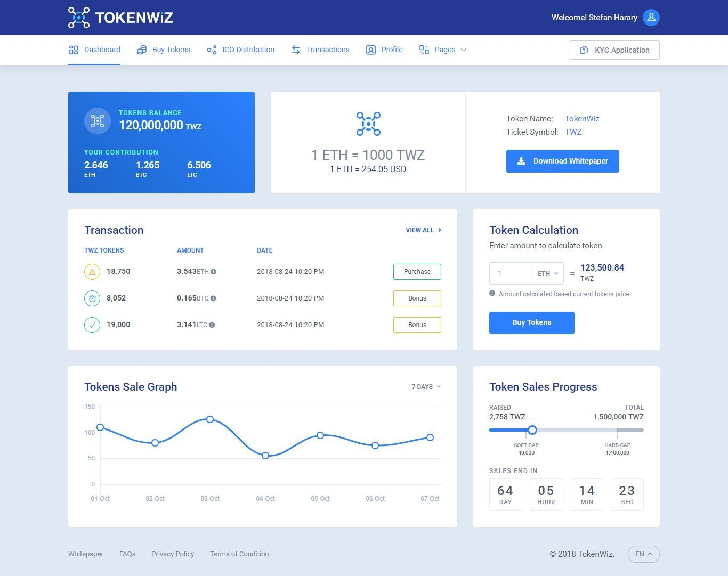Screen dimensions: 728x576
Task: Click the Dashboard grid icon
Action: (74, 50)
